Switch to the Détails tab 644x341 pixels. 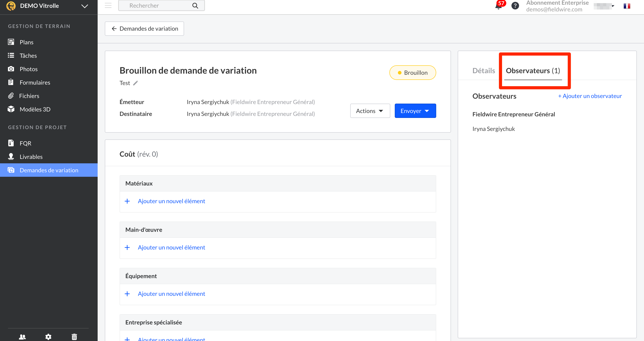483,70
